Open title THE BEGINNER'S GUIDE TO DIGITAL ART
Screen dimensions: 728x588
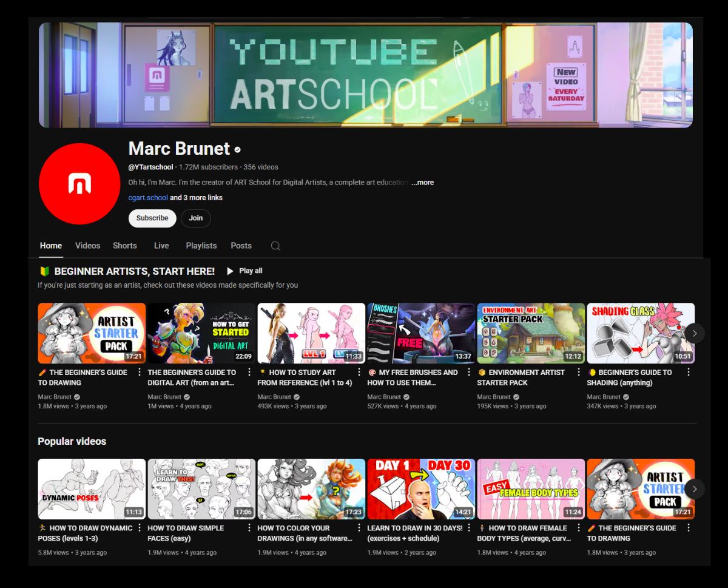pos(192,377)
